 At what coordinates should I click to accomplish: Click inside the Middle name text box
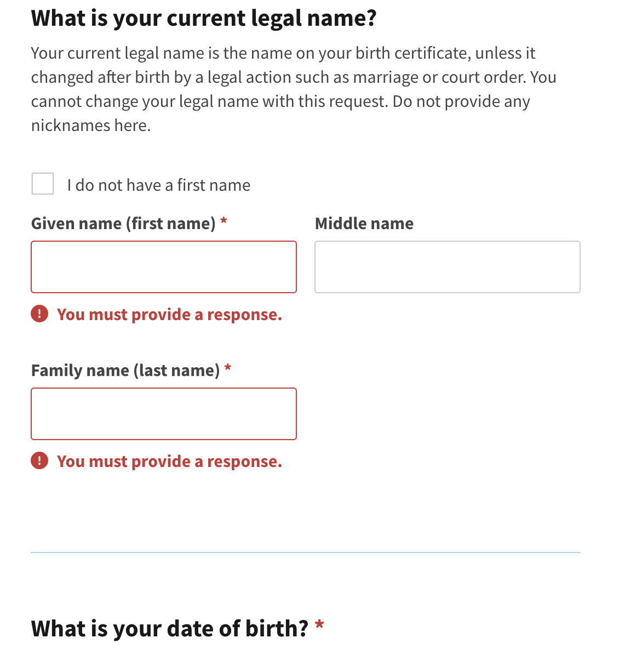(448, 267)
